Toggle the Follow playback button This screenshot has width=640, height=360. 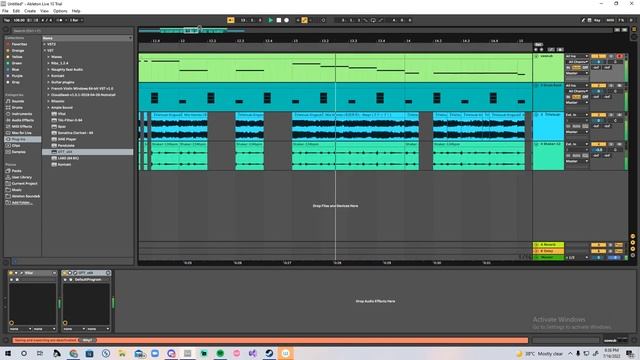pyautogui.click(x=231, y=20)
